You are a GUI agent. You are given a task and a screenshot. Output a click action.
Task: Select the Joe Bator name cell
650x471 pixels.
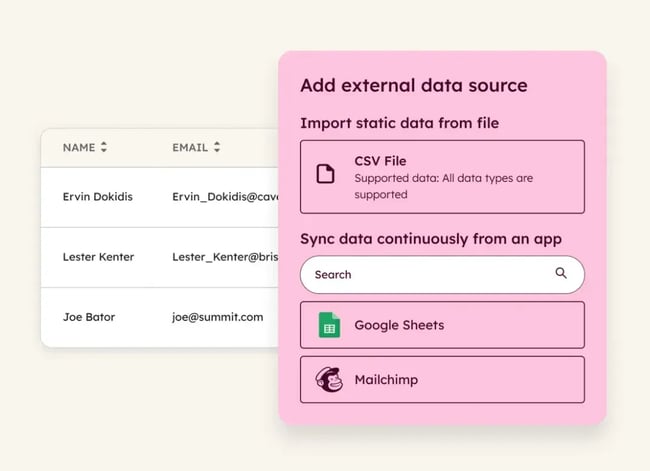coord(89,317)
